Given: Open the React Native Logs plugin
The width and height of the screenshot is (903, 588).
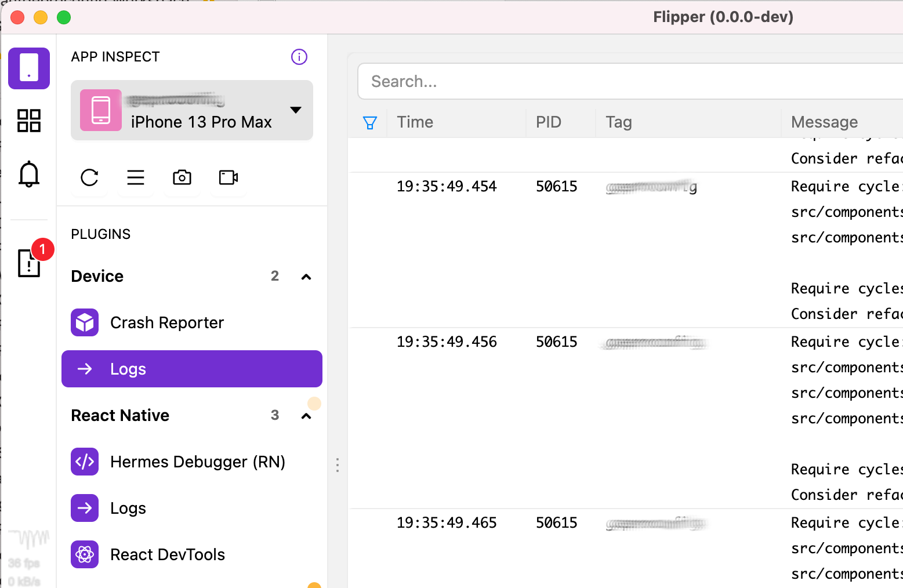Looking at the screenshot, I should pos(192,508).
